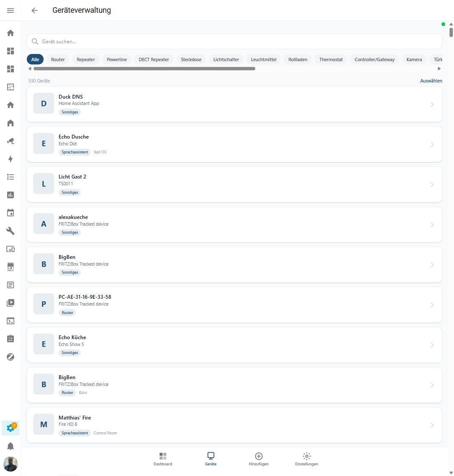Open settings gear with update badge

11,428
